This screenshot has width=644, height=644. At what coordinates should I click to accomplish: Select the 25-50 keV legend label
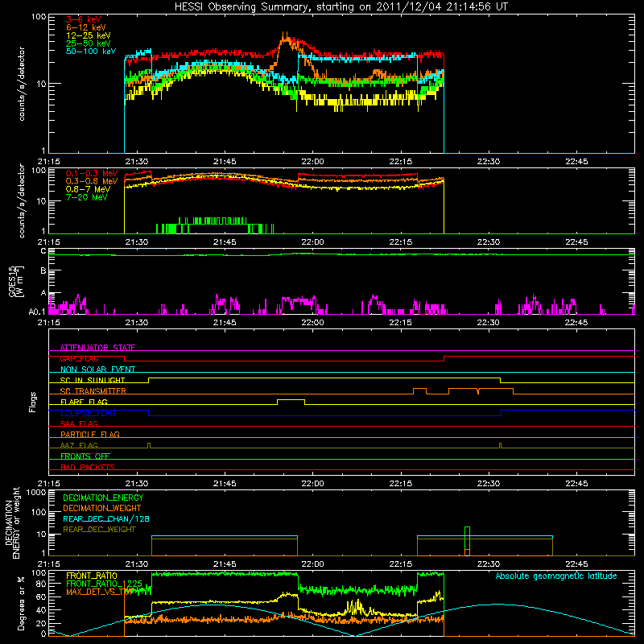click(89, 43)
